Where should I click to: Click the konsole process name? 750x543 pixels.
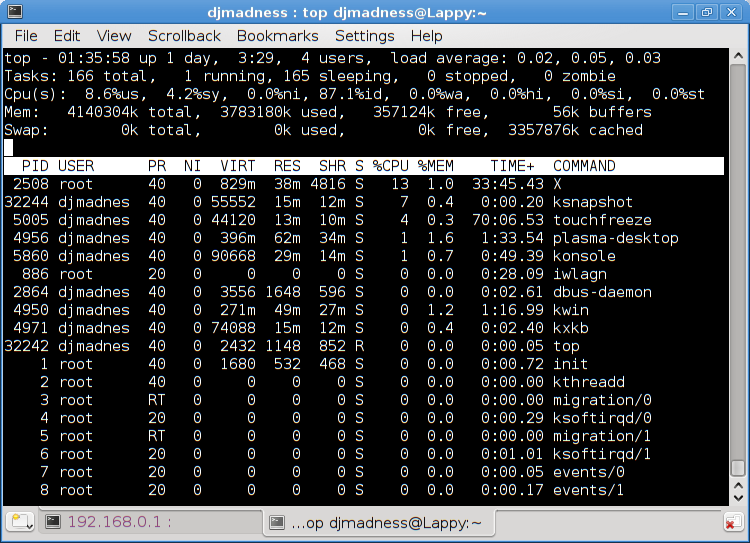click(584, 256)
